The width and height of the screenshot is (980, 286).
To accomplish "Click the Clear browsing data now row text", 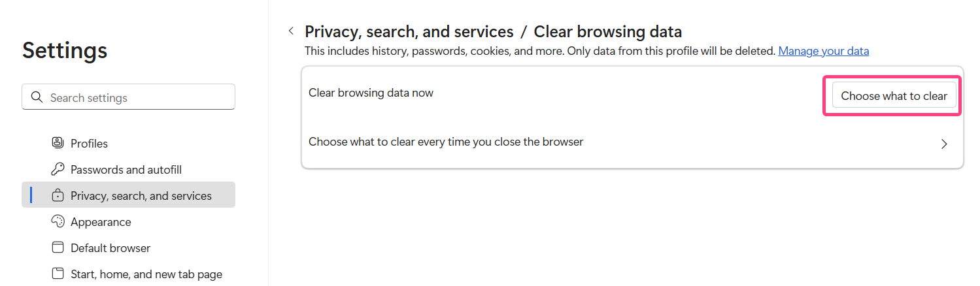I will point(371,93).
